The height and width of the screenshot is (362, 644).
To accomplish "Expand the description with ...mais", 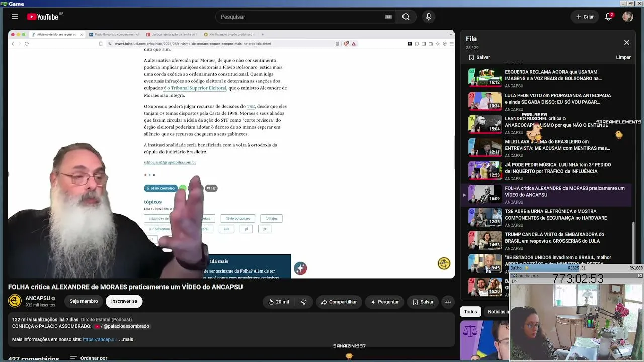I will coord(126,339).
